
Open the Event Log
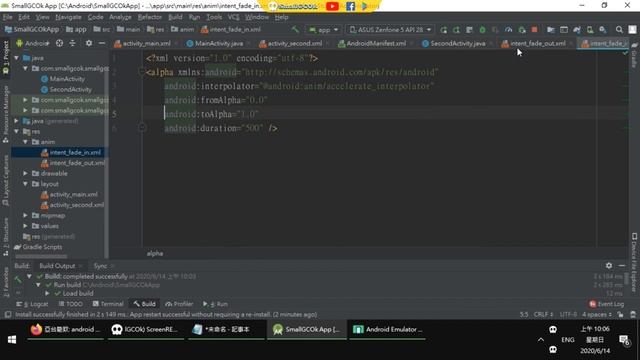(607, 304)
